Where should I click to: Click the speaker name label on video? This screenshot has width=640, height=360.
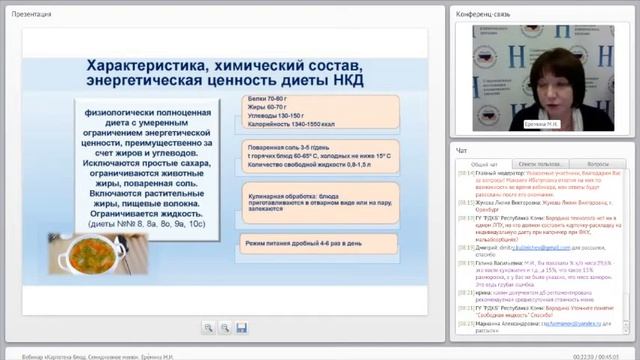(x=542, y=124)
